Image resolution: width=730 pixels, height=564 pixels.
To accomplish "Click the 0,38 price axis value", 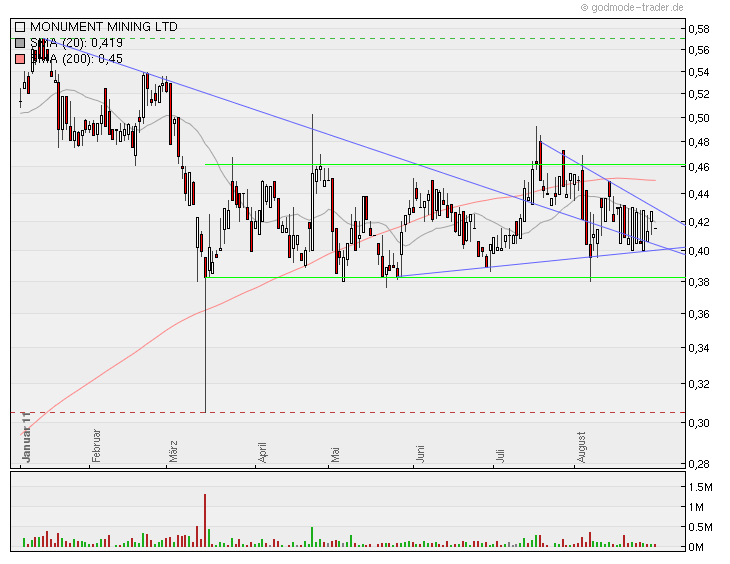I will [699, 282].
